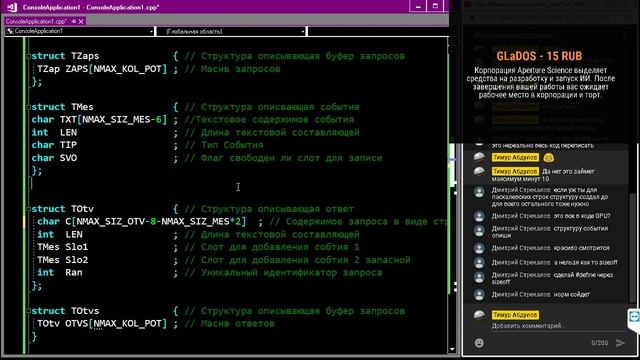640x360 pixels.
Task: Open the TeamViewer side panel icon
Action: [634, 317]
